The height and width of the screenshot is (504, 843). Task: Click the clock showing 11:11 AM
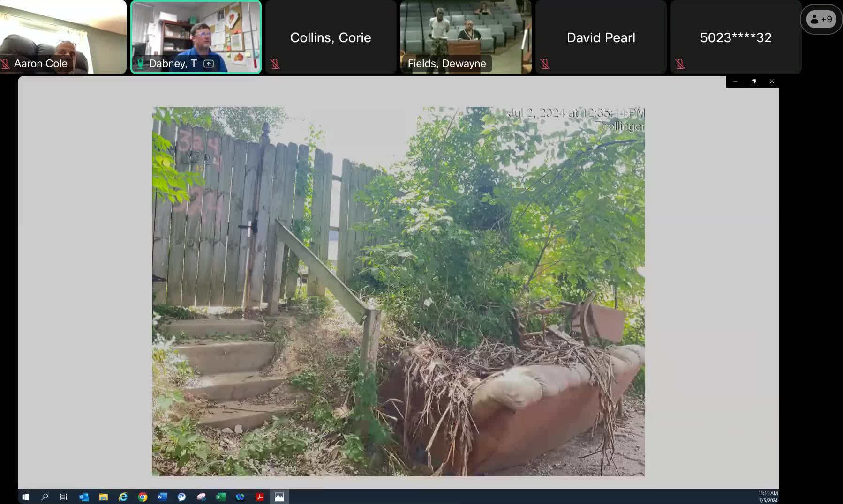[768, 494]
